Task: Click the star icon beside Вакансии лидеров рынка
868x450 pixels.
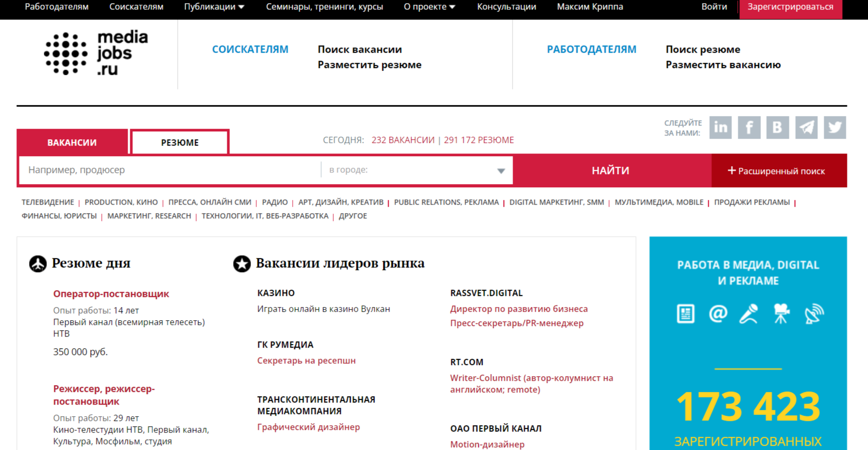Action: pyautogui.click(x=242, y=263)
